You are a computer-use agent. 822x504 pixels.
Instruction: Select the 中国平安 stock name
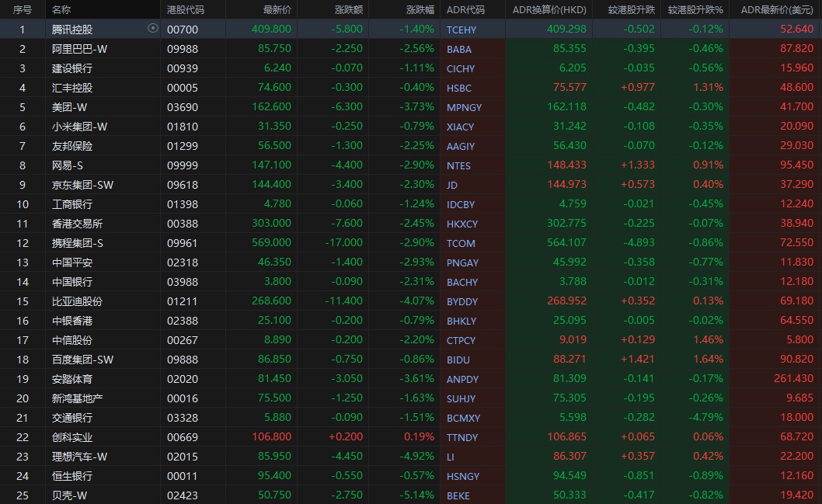(72, 262)
